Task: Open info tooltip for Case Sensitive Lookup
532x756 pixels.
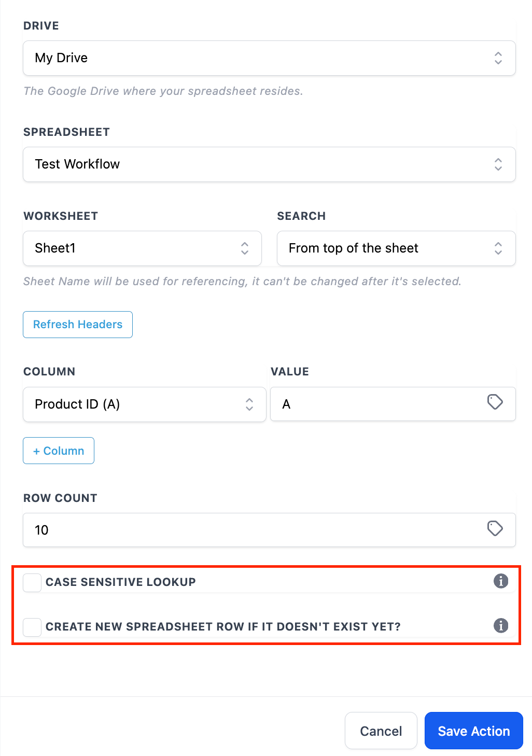Action: click(500, 581)
